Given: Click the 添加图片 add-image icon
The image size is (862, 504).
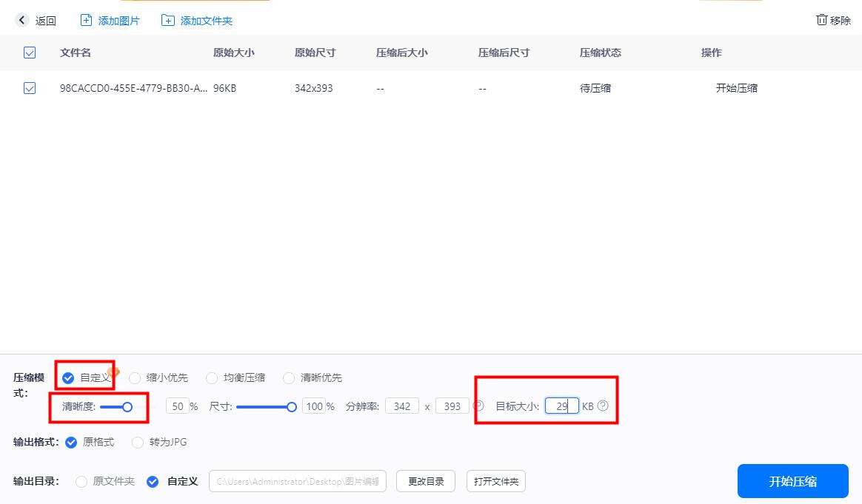Looking at the screenshot, I should pos(85,20).
